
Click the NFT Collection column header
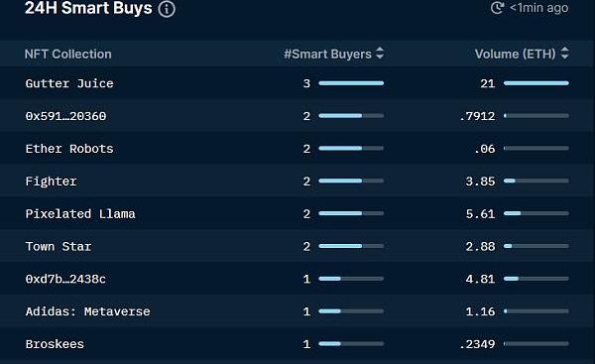tap(67, 55)
